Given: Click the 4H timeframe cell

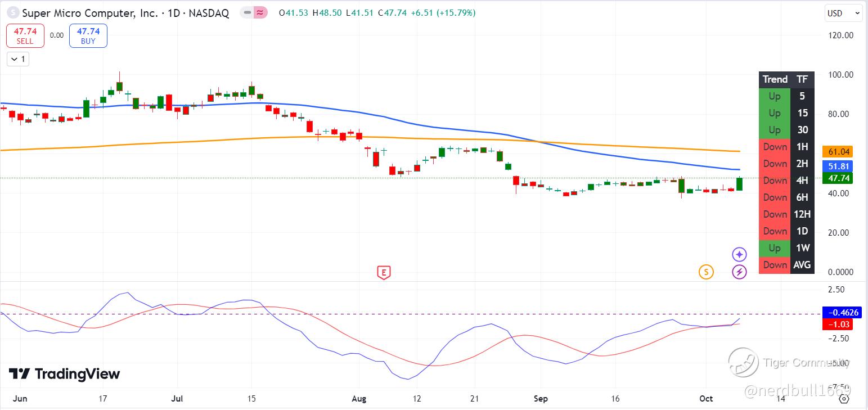Looking at the screenshot, I should tap(802, 181).
